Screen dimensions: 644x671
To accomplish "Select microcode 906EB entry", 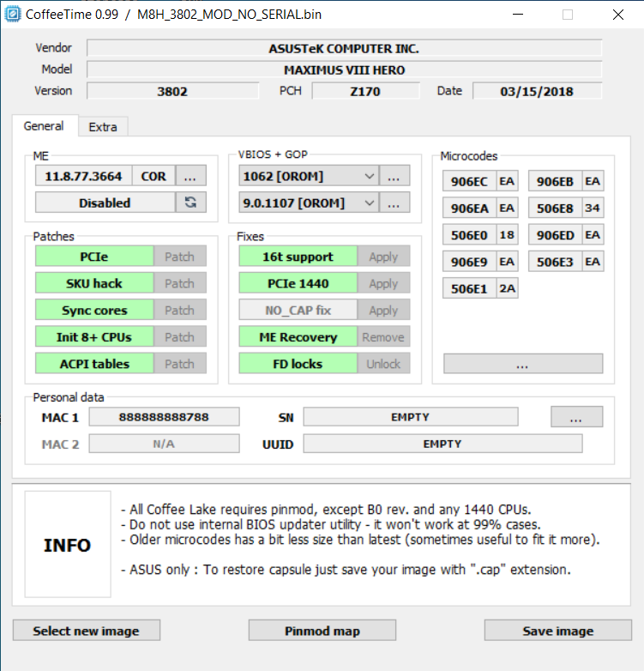I will click(x=555, y=181).
